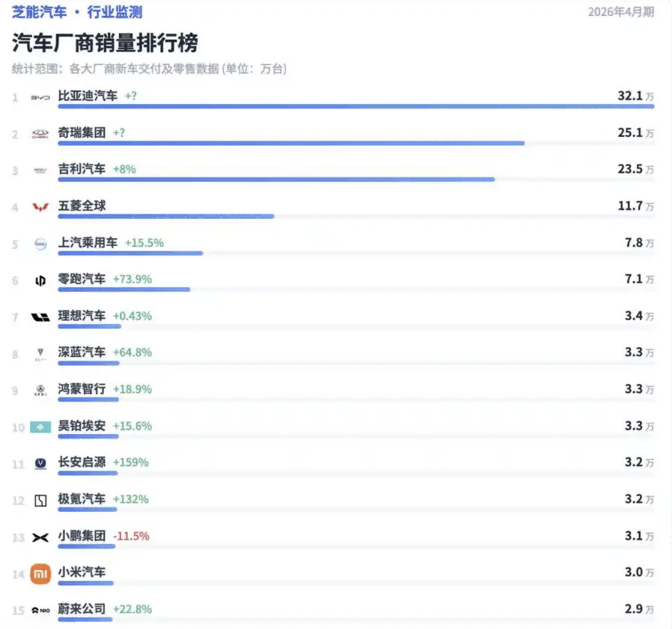
Task: Click the orange Xiaomi logo icon
Action: point(40,574)
